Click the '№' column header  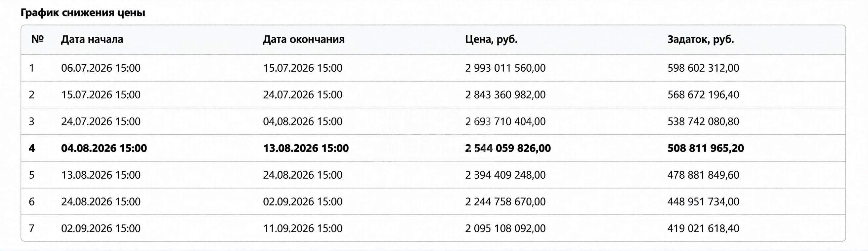(x=37, y=39)
